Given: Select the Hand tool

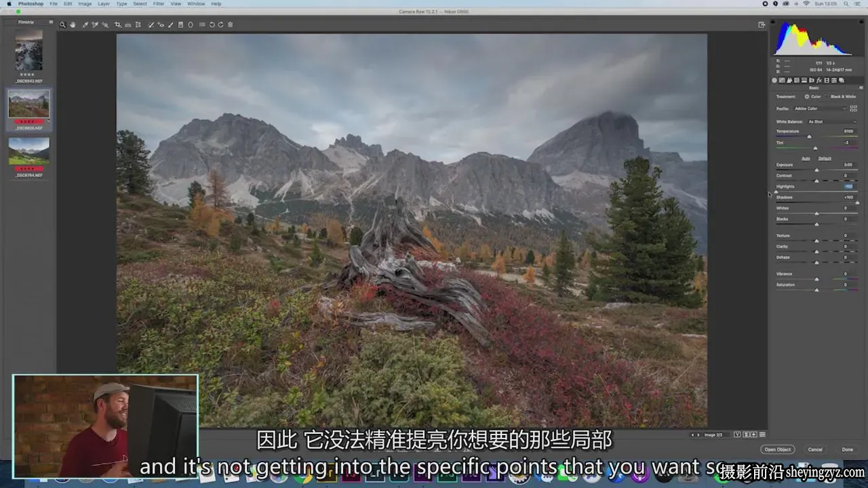Looking at the screenshot, I should click(73, 25).
